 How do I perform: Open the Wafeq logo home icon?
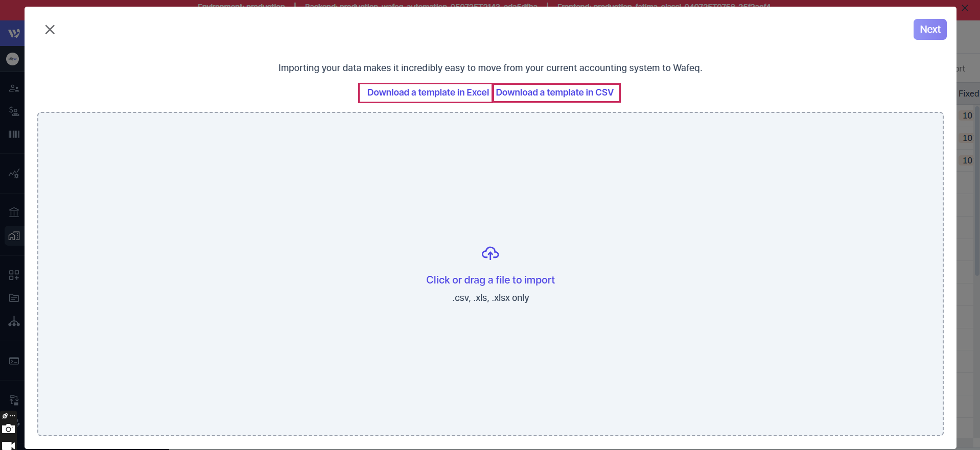14,33
